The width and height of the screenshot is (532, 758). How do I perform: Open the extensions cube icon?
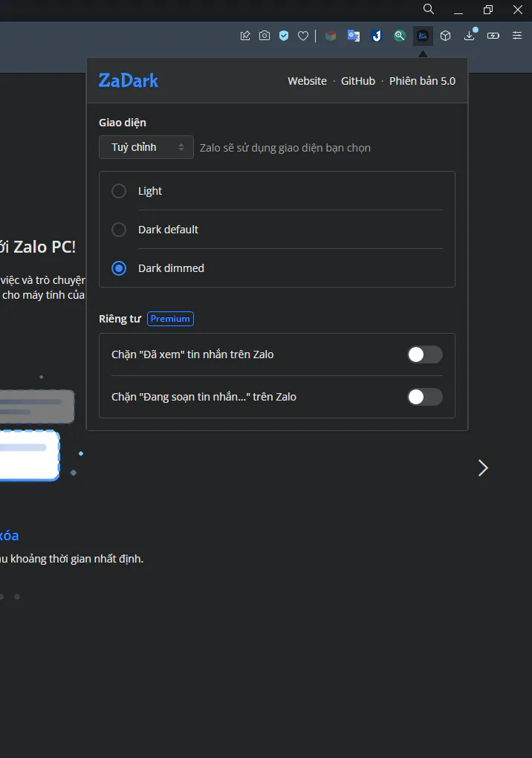pyautogui.click(x=446, y=36)
